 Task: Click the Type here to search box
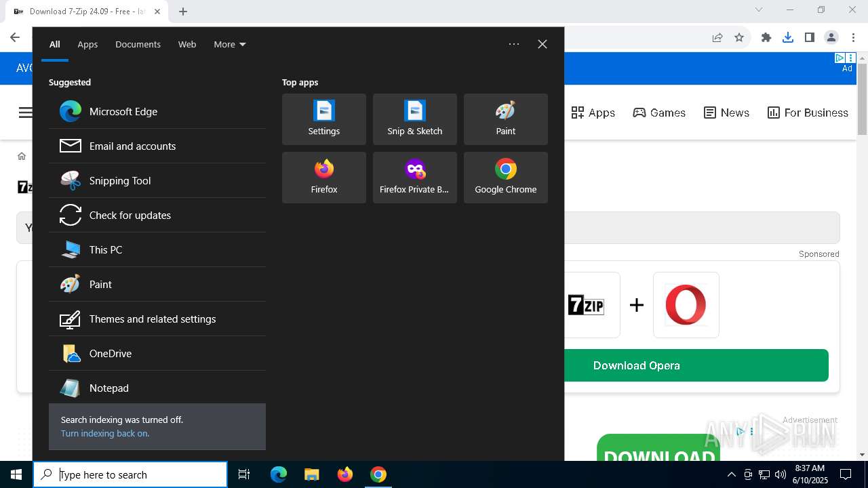(x=130, y=474)
